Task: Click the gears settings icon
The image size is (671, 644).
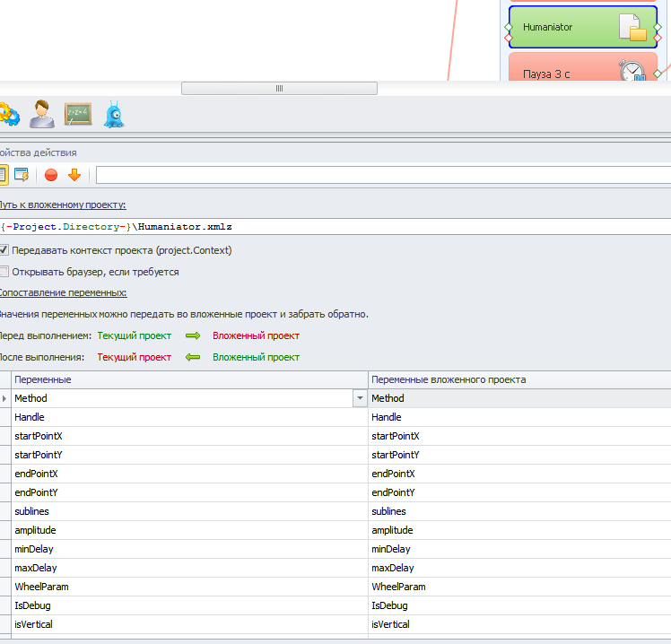Action: 8,115
